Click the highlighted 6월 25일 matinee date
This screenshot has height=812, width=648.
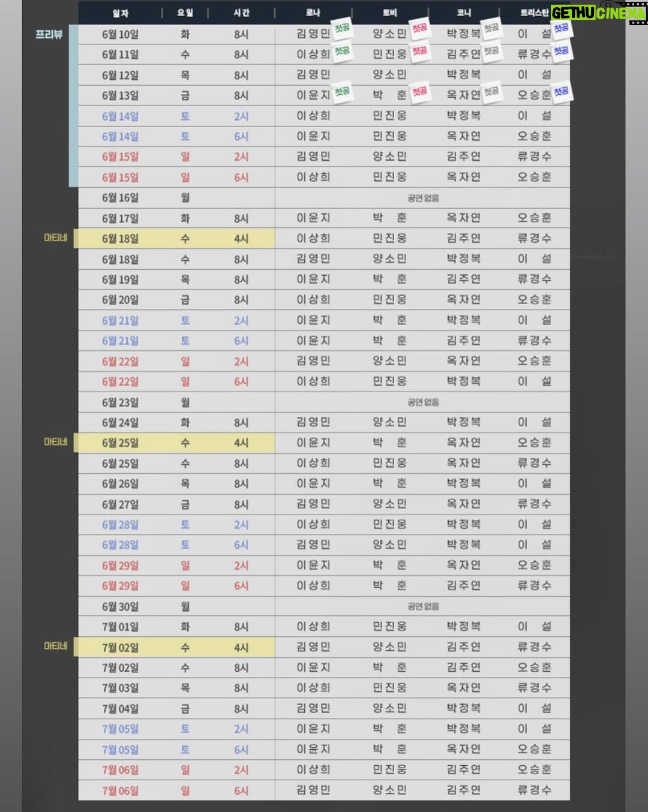pyautogui.click(x=120, y=443)
